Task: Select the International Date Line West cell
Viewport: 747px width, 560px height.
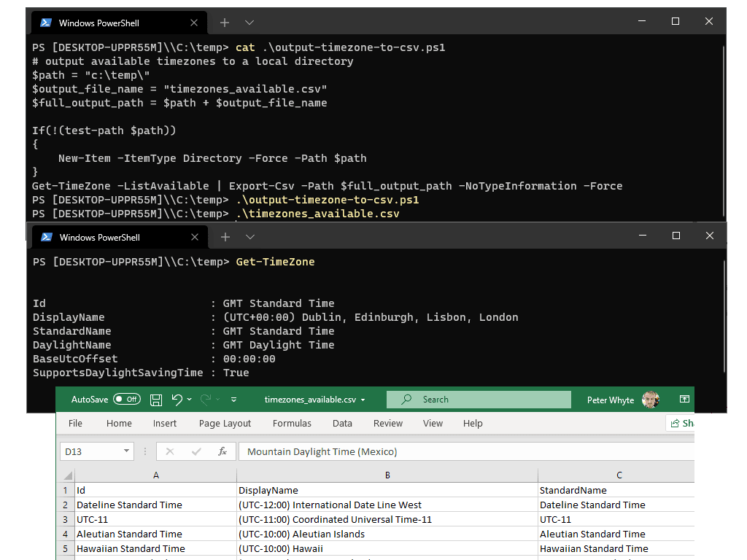Action: pyautogui.click(x=387, y=505)
